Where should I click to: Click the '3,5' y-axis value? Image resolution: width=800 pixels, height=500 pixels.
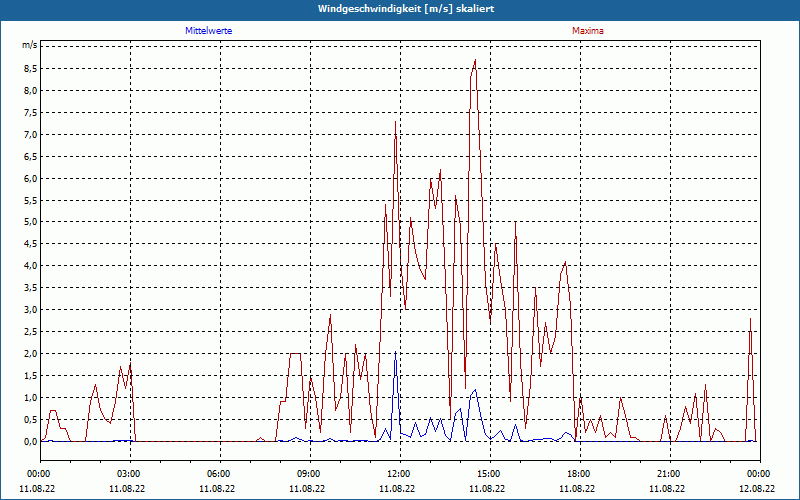point(30,288)
